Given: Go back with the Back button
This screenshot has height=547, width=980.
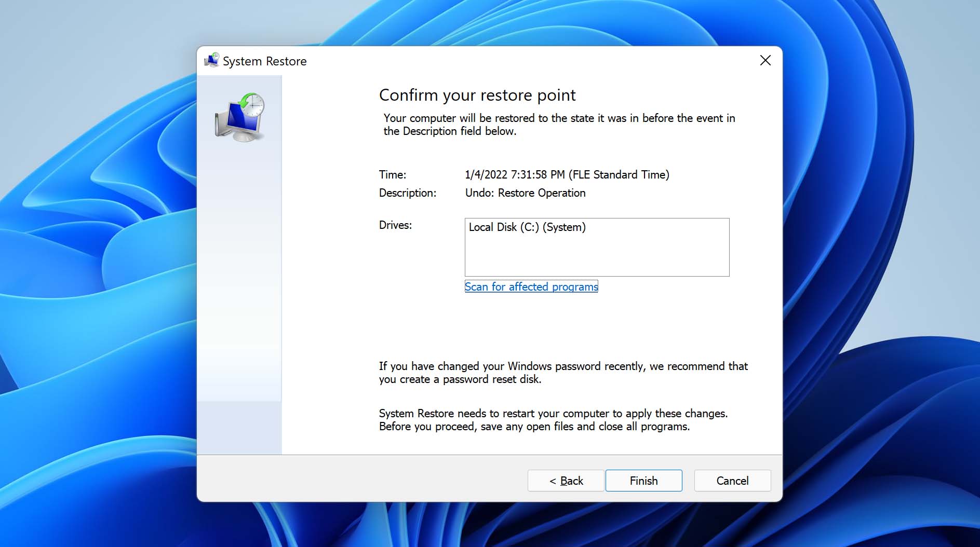Looking at the screenshot, I should pos(566,481).
